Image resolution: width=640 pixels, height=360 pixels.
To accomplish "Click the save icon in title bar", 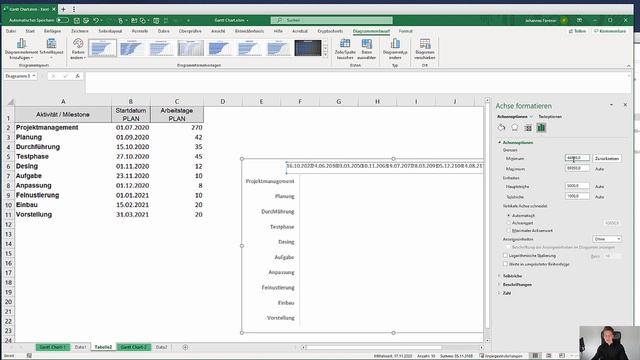I will (x=76, y=20).
